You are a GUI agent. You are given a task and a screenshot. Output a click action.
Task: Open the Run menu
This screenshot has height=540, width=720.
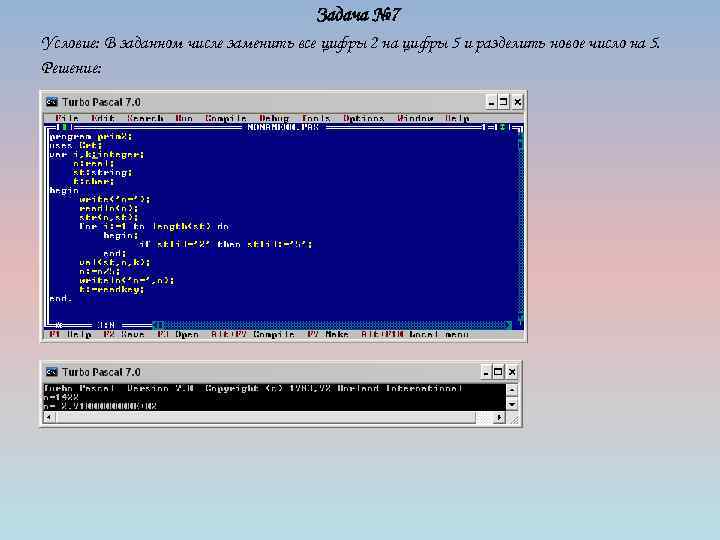coord(184,118)
